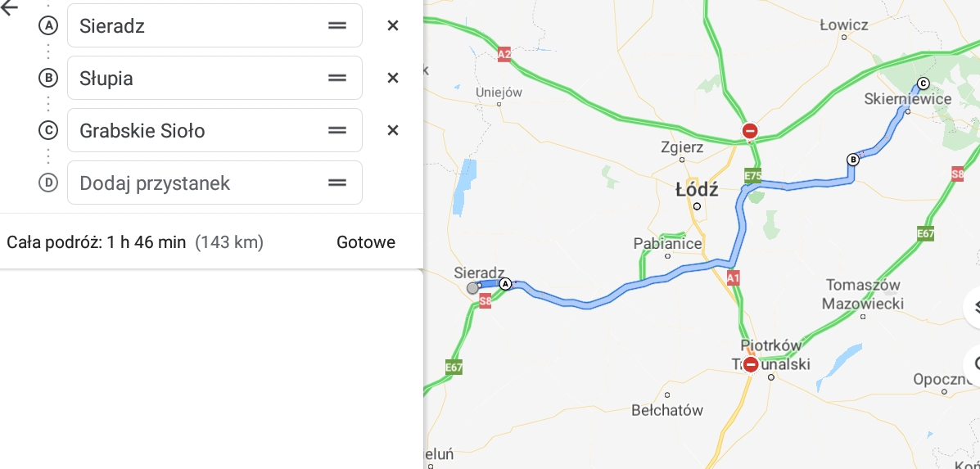Click map marker C near Skierniewice
The height and width of the screenshot is (469, 980).
[x=924, y=83]
